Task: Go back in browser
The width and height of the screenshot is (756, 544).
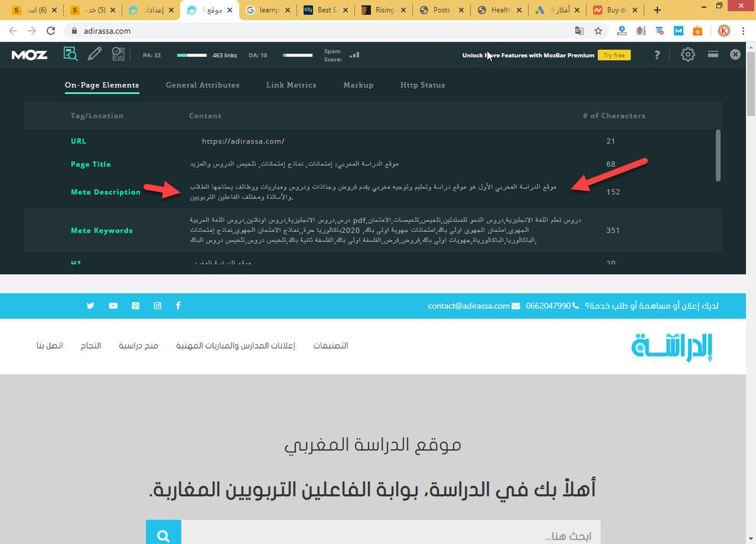Action: point(13,30)
